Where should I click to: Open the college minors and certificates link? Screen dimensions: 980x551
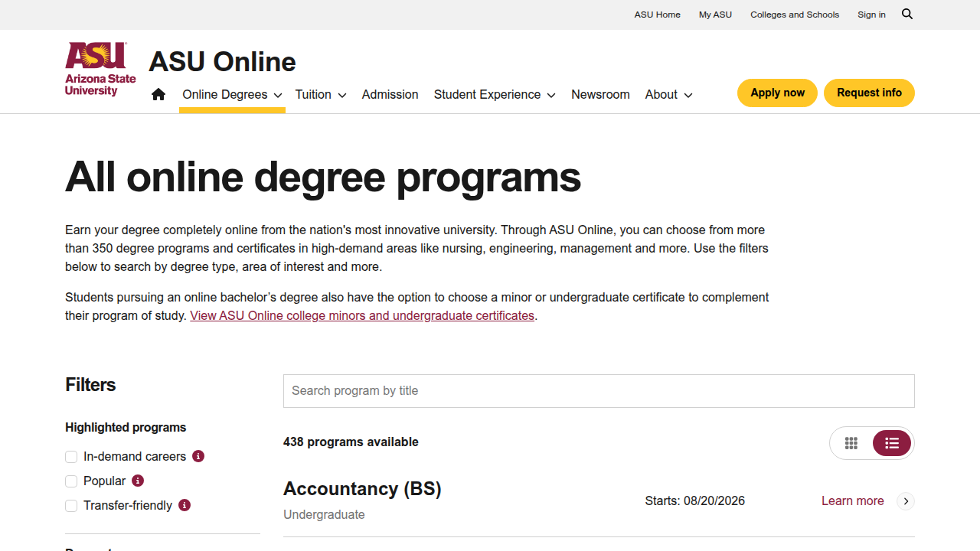362,315
